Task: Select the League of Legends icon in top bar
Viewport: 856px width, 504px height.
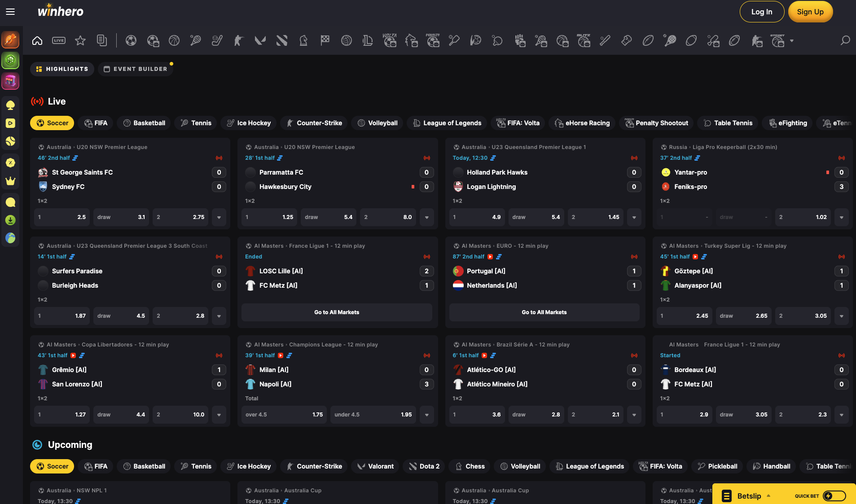Action: pos(368,41)
